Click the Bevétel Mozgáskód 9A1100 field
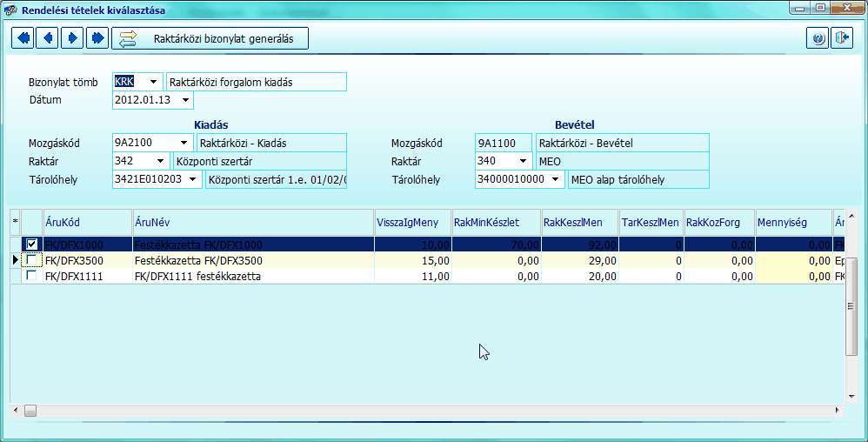The height and width of the screenshot is (442, 868). pyautogui.click(x=504, y=143)
